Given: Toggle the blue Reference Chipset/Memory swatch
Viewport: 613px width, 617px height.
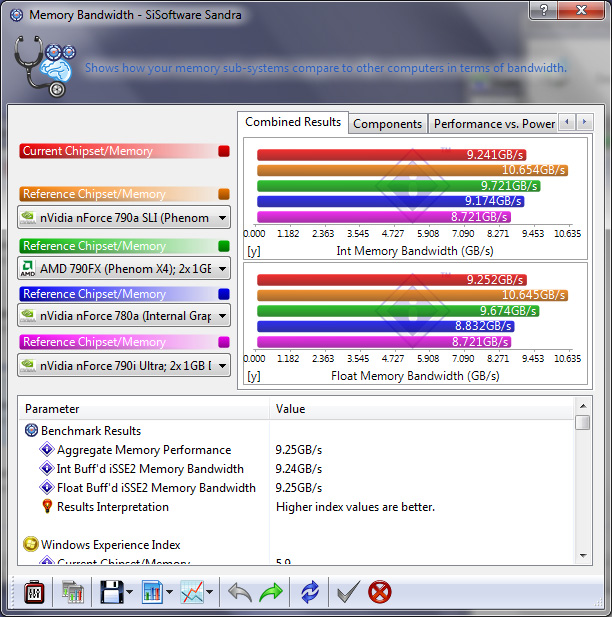Looking at the screenshot, I should (223, 294).
